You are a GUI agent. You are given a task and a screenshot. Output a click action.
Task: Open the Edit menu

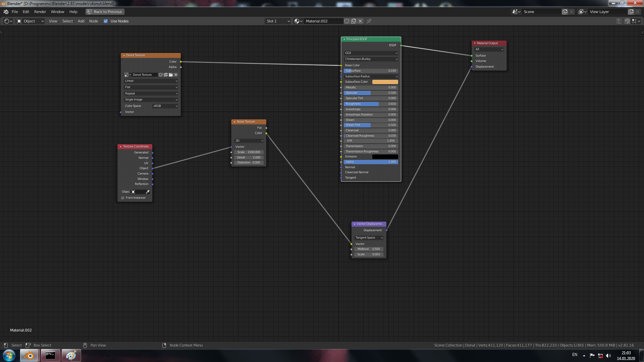(x=26, y=12)
